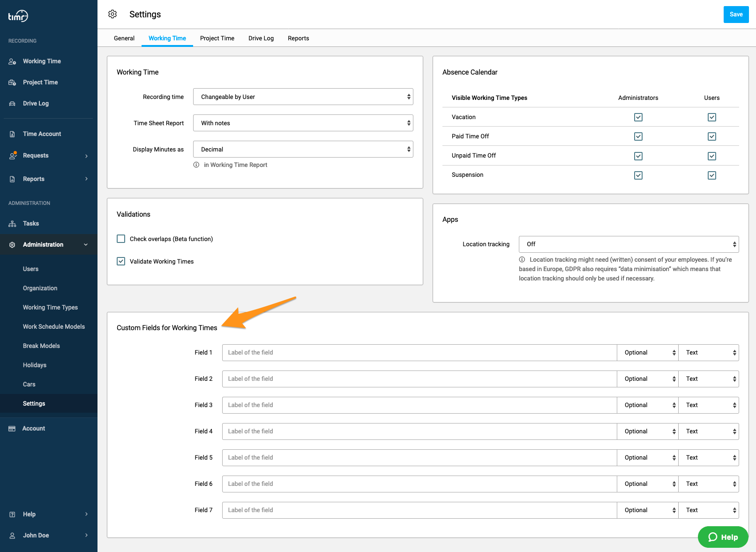
Task: Toggle Vacation Users checkbox
Action: point(712,117)
